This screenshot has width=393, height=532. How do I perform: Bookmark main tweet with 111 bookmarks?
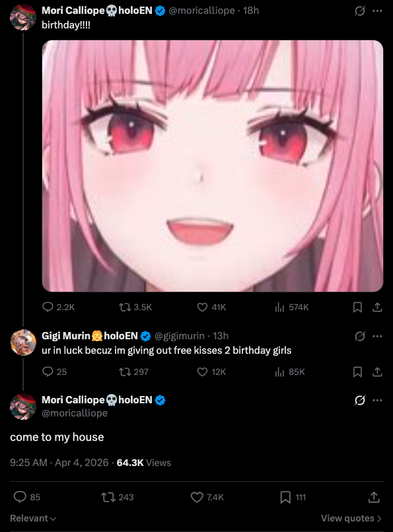pyautogui.click(x=293, y=498)
